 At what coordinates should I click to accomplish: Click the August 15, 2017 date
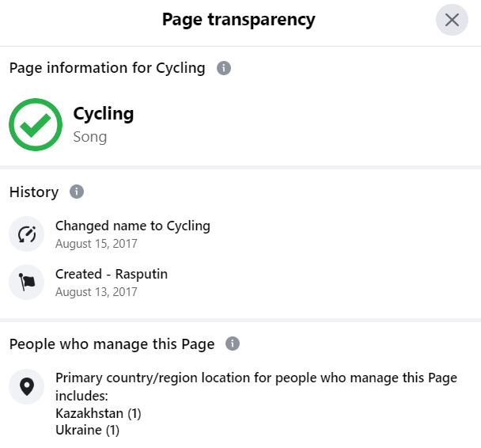pos(96,244)
